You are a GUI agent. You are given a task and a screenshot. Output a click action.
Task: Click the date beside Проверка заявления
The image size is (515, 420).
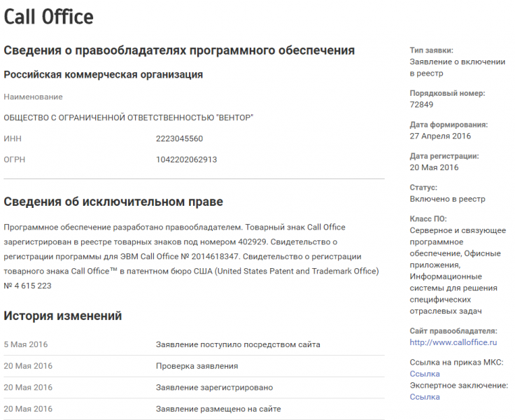click(x=28, y=366)
